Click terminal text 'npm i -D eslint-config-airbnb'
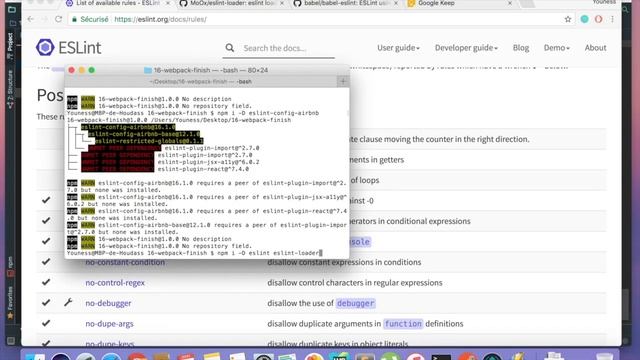 click(x=268, y=113)
